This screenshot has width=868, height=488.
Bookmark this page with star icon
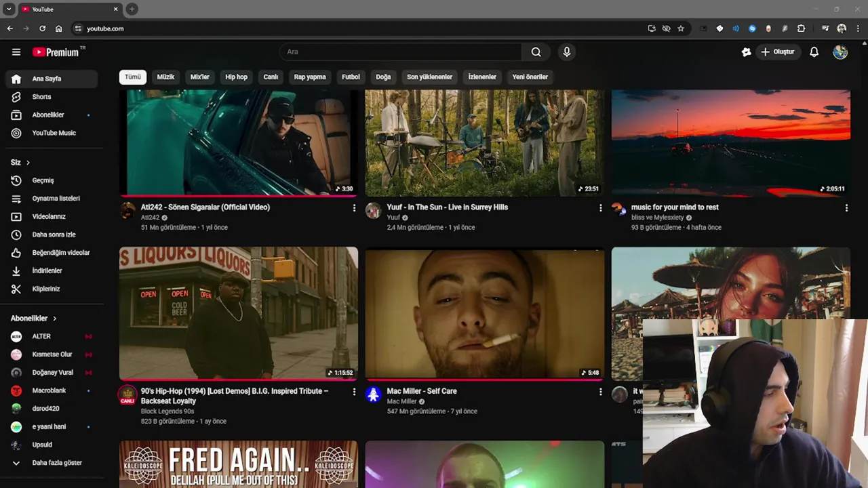681,28
